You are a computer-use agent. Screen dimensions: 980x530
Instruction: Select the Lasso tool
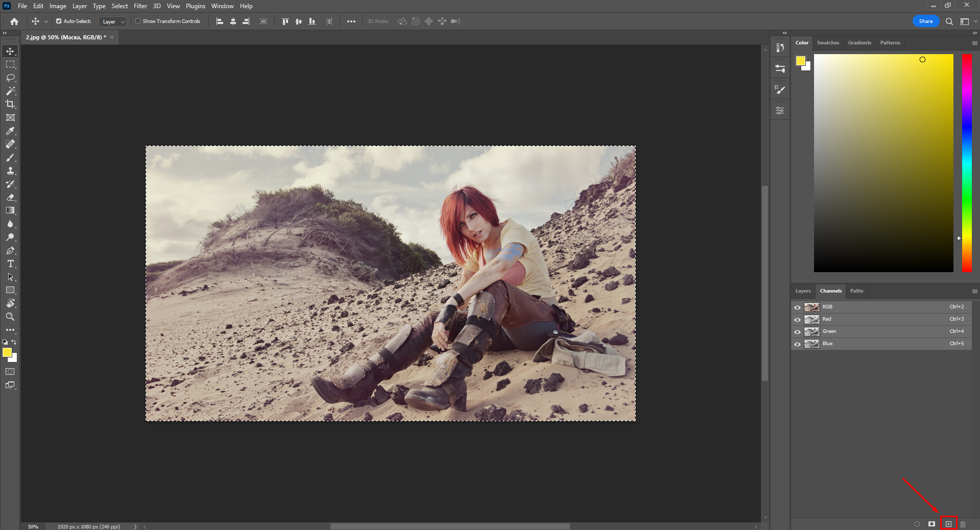tap(10, 78)
